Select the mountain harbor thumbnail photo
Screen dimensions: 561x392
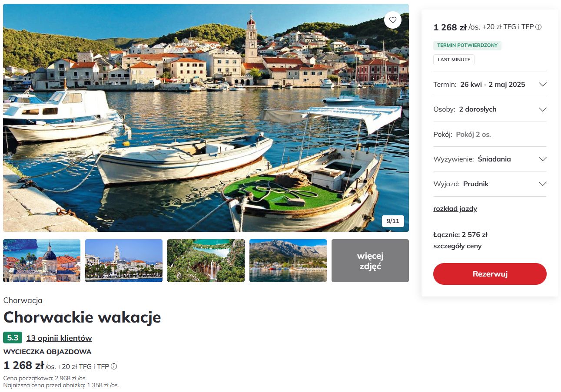click(288, 260)
